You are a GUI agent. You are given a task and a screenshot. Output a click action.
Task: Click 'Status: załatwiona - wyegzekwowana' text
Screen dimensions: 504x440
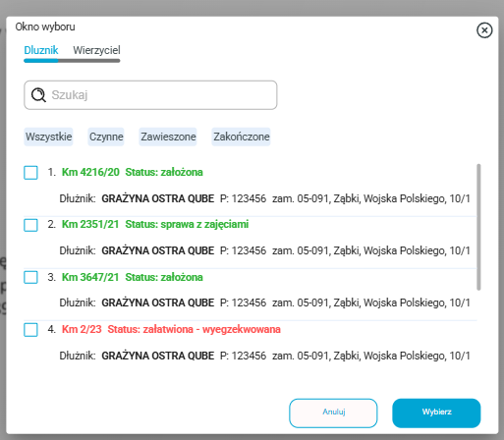click(194, 329)
